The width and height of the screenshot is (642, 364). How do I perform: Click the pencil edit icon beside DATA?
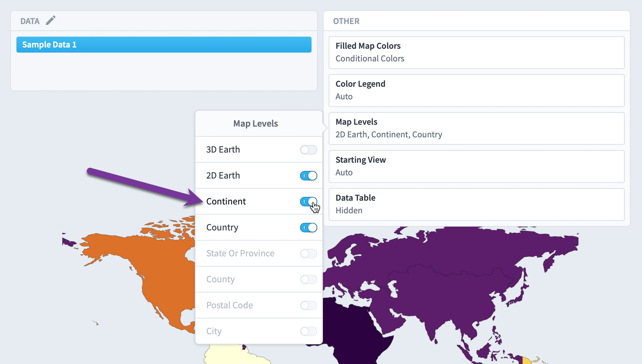click(51, 21)
